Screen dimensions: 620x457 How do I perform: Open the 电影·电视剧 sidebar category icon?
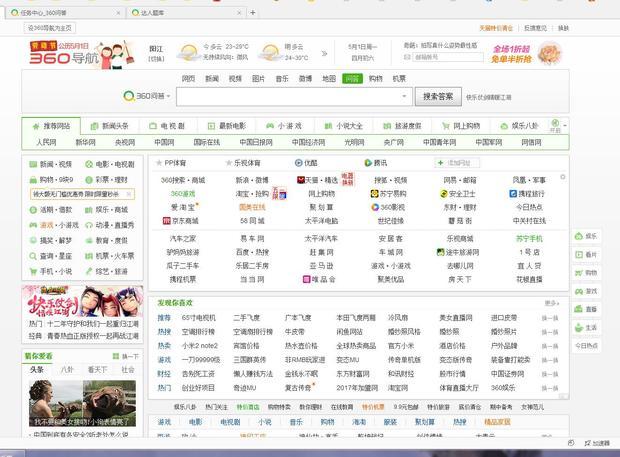89,164
